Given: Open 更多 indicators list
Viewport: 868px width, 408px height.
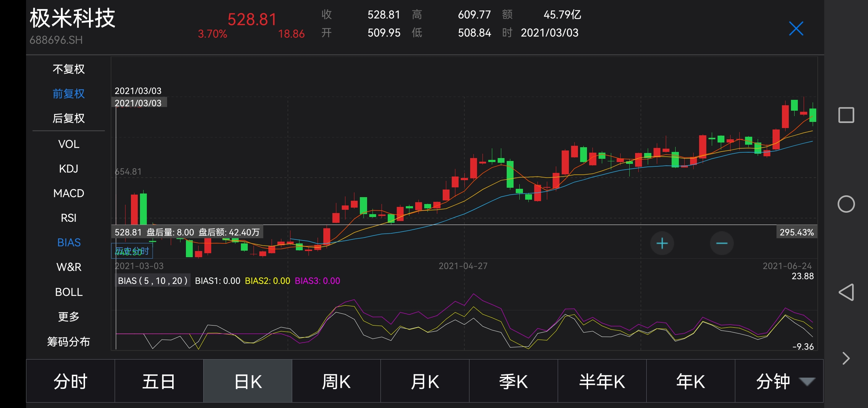Looking at the screenshot, I should (69, 316).
